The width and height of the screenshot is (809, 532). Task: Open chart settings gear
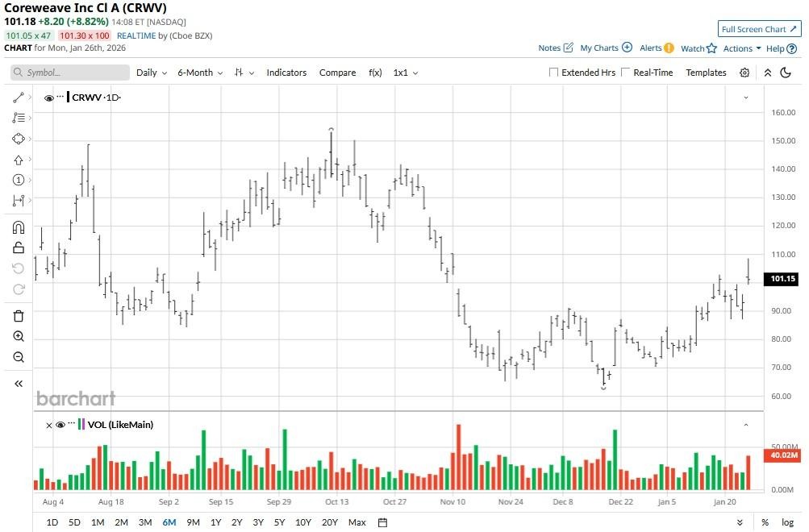tap(744, 73)
